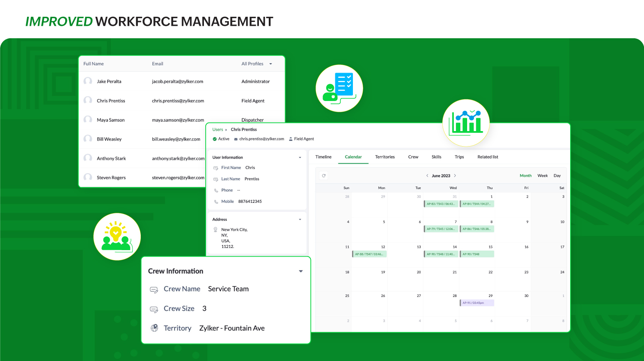Open appointment AP-83 on the calendar

pos(441,204)
